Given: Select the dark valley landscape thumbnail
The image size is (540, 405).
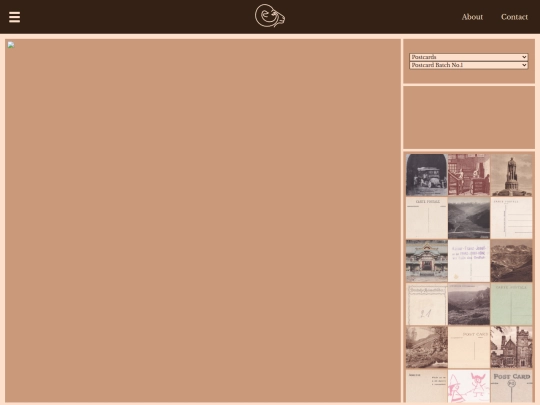Looking at the screenshot, I should 469,218.
